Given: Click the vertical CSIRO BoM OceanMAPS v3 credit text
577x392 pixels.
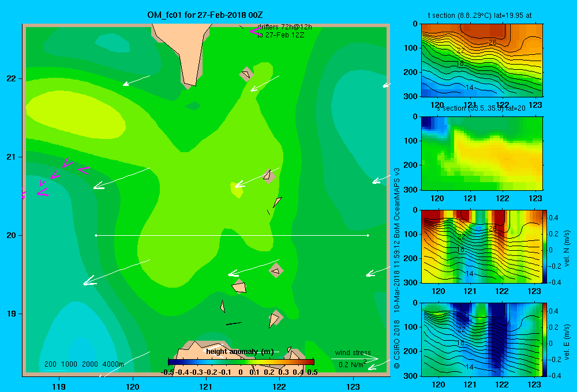Looking at the screenshot, I should (397, 267).
